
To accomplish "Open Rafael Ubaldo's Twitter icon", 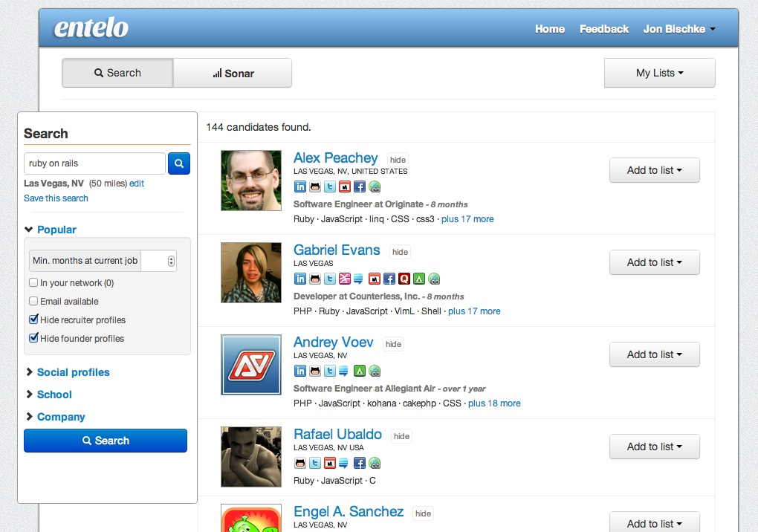I will tap(315, 463).
